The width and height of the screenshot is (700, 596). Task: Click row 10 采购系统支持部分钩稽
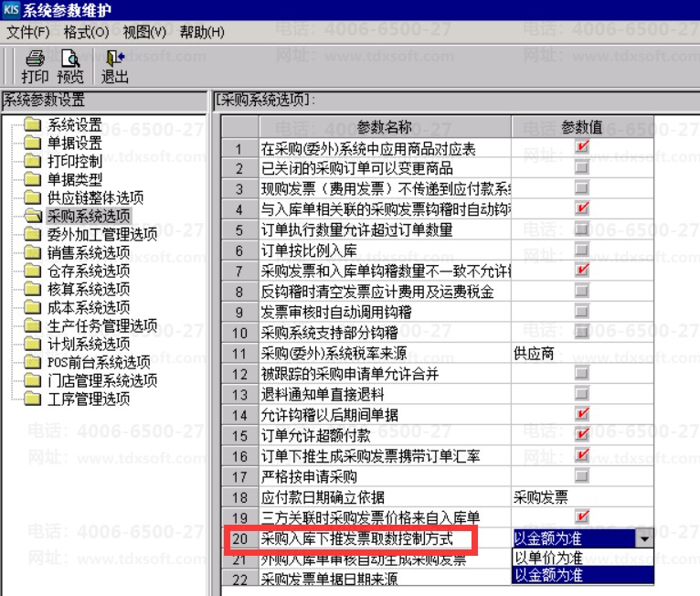click(x=330, y=333)
